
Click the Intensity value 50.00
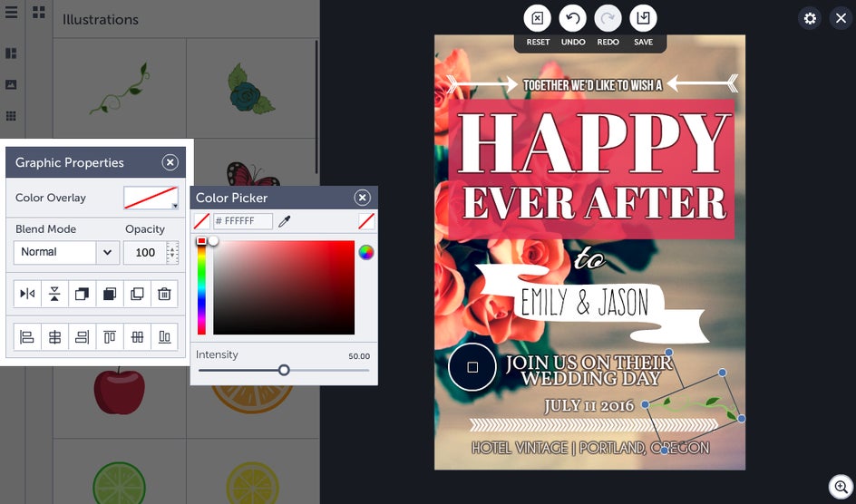359,356
